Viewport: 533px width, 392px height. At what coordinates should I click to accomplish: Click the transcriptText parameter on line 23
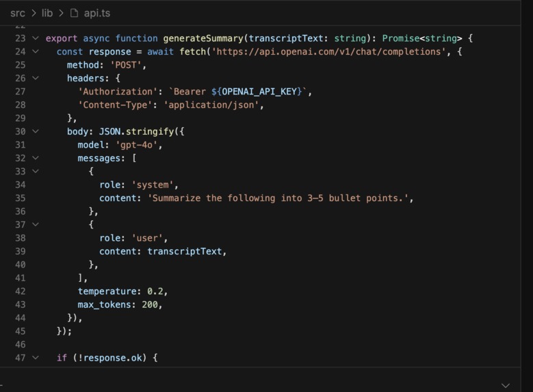click(285, 38)
